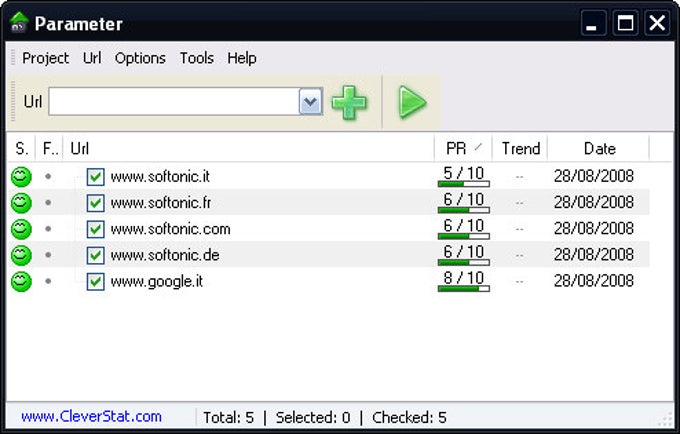The image size is (680, 434).
Task: Sort by the PR column header
Action: [x=463, y=148]
